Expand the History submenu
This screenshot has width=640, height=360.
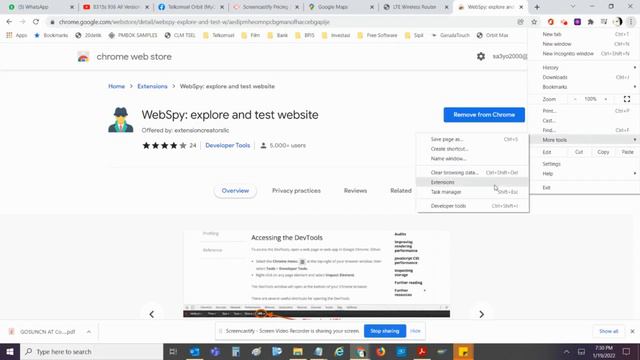(x=584, y=67)
